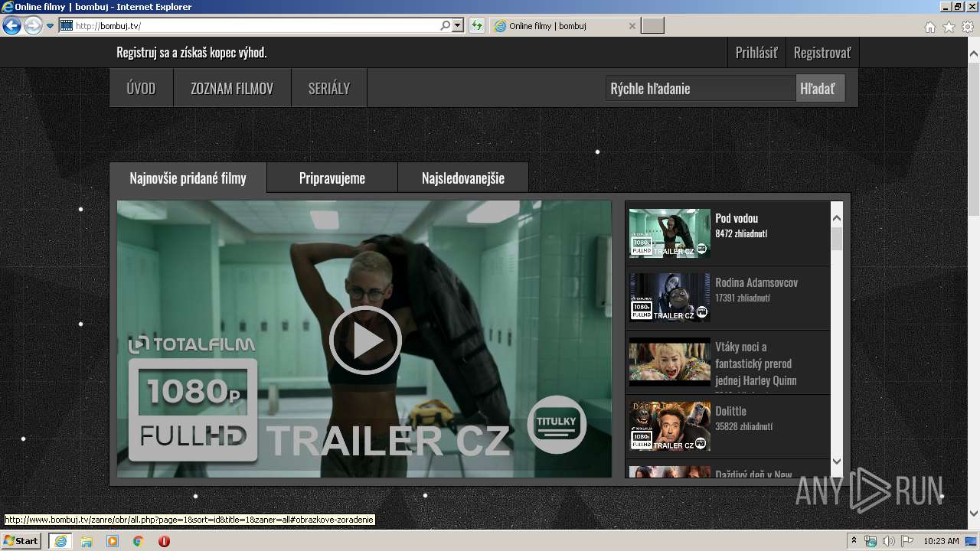Play the featured trailer video
The width and height of the screenshot is (980, 551).
(x=365, y=340)
